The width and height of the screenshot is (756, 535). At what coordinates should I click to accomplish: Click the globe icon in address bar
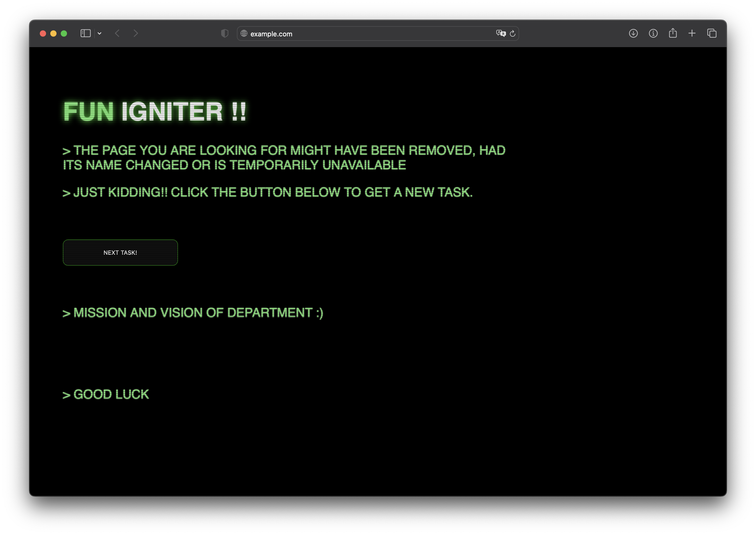244,33
